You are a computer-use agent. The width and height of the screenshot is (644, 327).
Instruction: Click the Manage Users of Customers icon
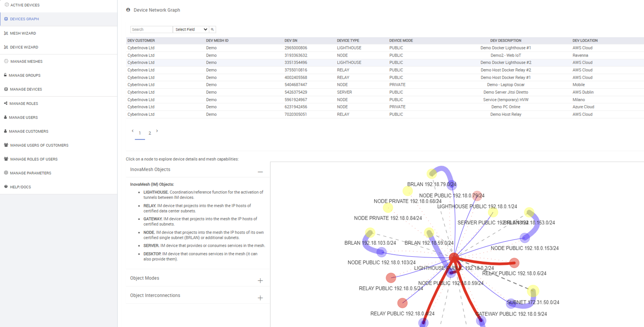pyautogui.click(x=6, y=145)
